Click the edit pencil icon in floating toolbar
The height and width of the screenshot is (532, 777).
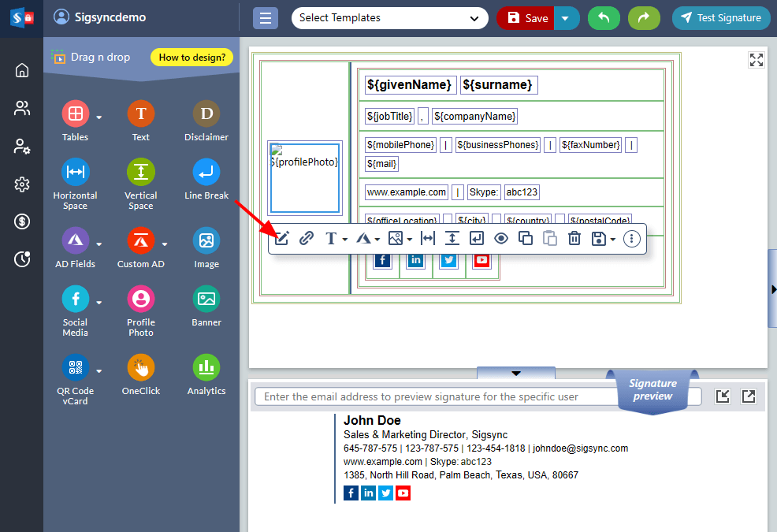tap(281, 239)
